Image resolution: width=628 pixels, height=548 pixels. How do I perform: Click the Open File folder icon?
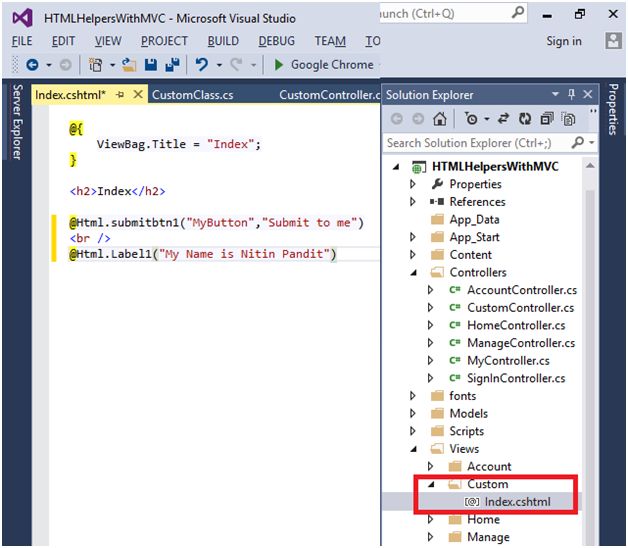click(x=129, y=64)
